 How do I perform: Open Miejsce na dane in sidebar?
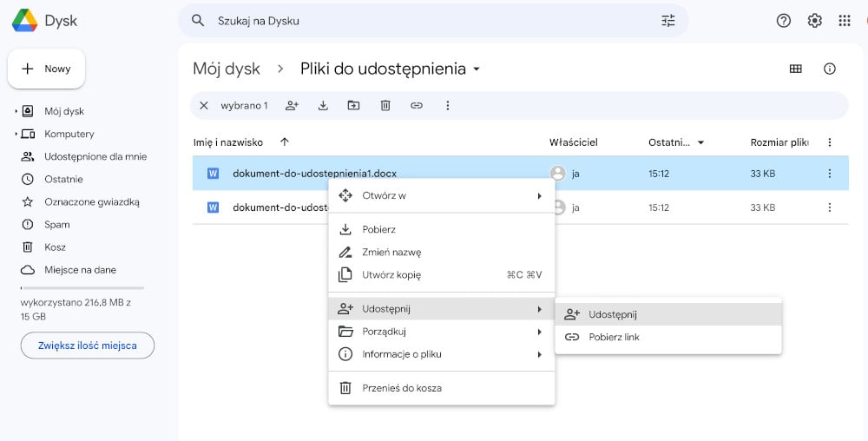(x=80, y=270)
